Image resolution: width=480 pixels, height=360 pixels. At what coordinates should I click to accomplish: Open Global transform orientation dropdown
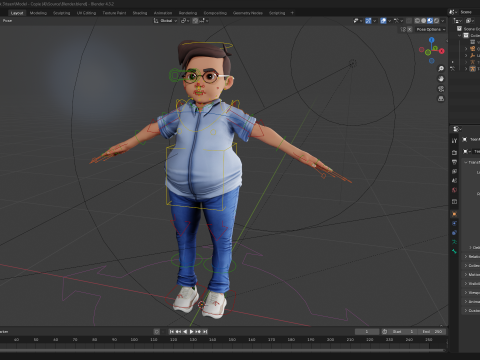click(x=165, y=21)
